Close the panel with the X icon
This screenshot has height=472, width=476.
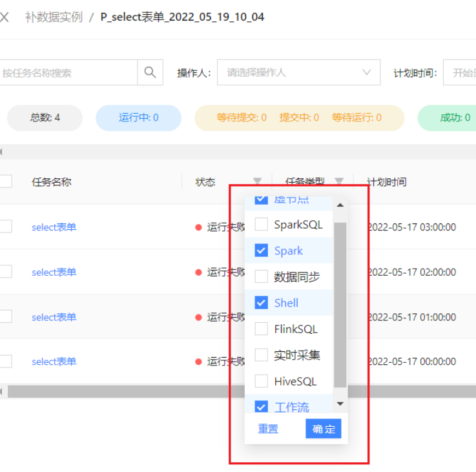pos(5,17)
